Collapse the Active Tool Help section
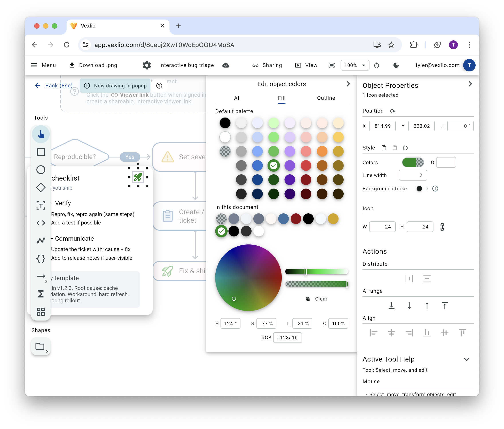Viewport: 504px width, 429px height. click(x=466, y=359)
